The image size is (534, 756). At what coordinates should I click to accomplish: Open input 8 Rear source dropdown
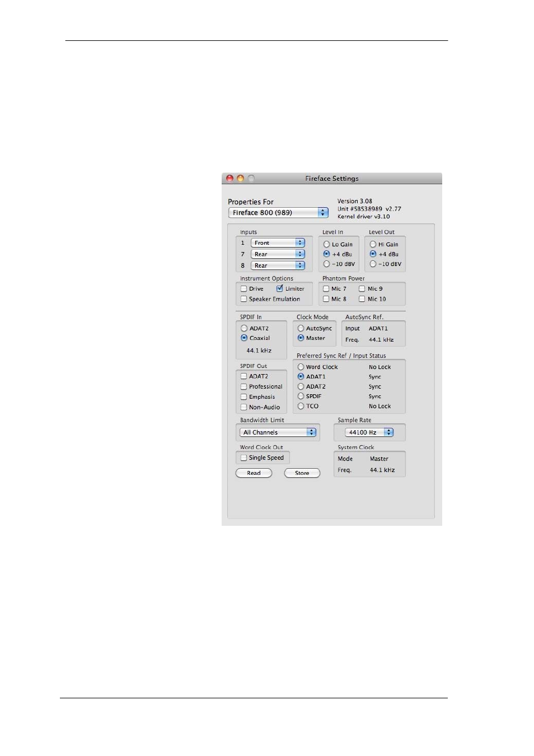(278, 265)
